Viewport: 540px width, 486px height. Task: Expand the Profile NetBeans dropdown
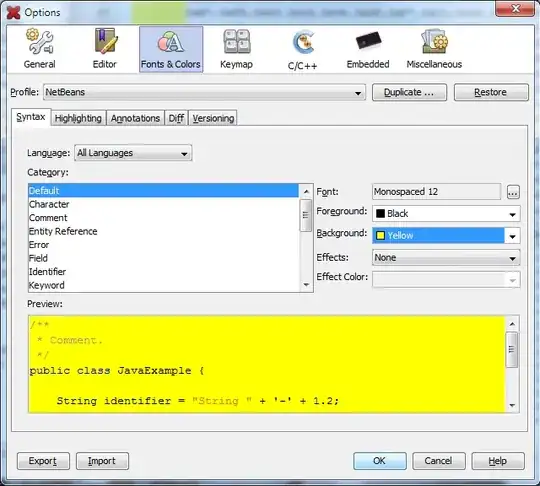coord(205,92)
